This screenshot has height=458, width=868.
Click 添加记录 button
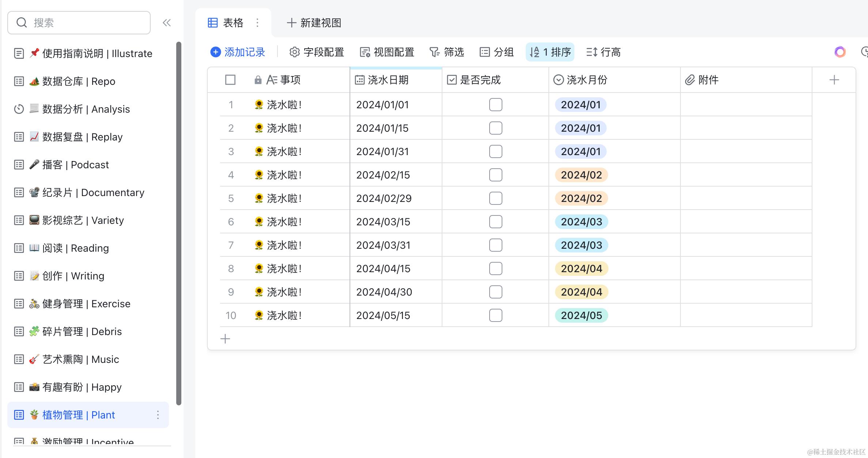(238, 52)
